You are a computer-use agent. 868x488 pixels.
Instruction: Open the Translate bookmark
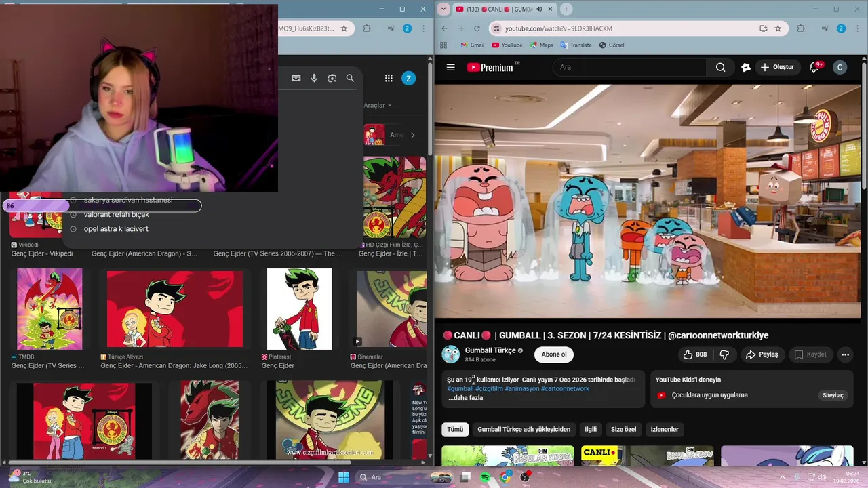575,45
